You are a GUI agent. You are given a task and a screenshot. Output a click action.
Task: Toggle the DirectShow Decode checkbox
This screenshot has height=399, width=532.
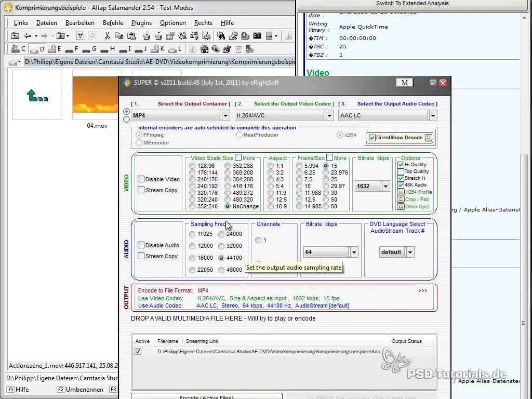coord(372,138)
